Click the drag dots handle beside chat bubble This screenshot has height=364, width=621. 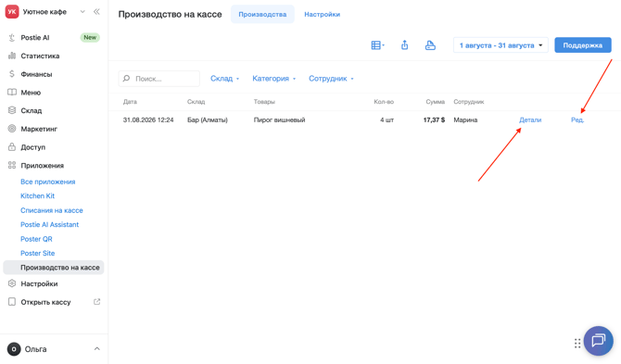click(577, 344)
